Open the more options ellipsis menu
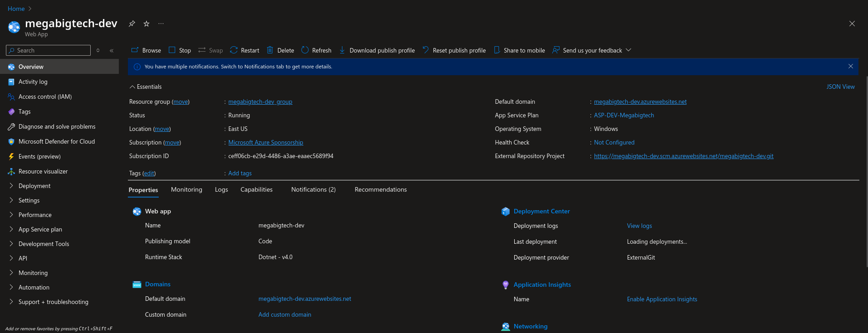Screen dimensions: 868x333 (161, 24)
